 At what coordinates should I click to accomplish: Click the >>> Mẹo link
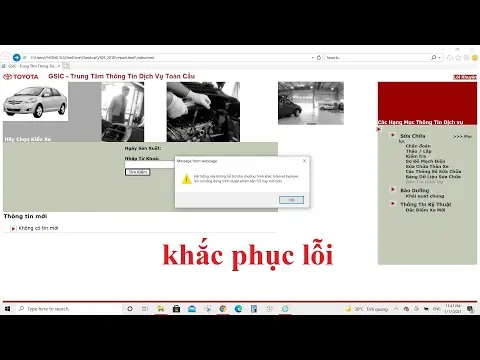pos(462,136)
